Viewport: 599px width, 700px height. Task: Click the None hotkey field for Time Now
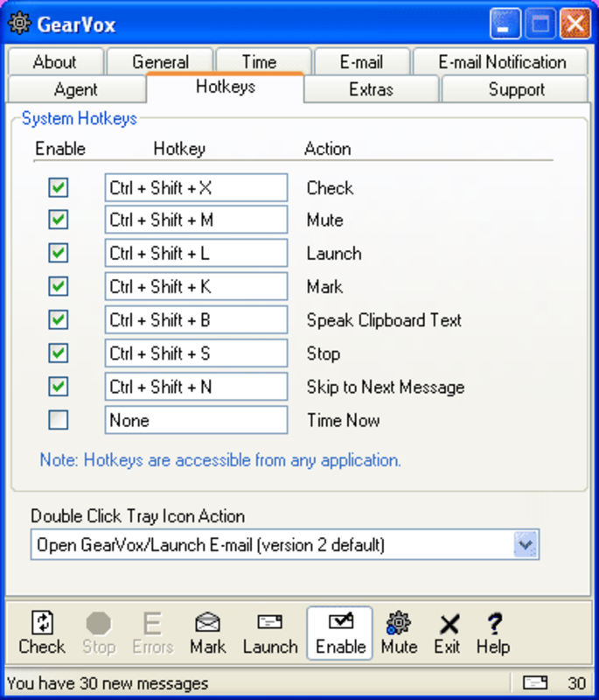[x=196, y=420]
